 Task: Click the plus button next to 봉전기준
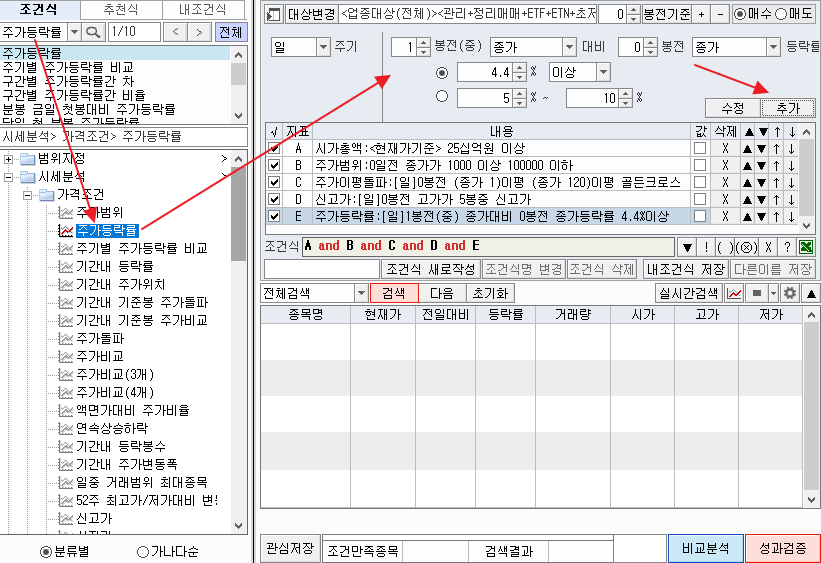(701, 14)
